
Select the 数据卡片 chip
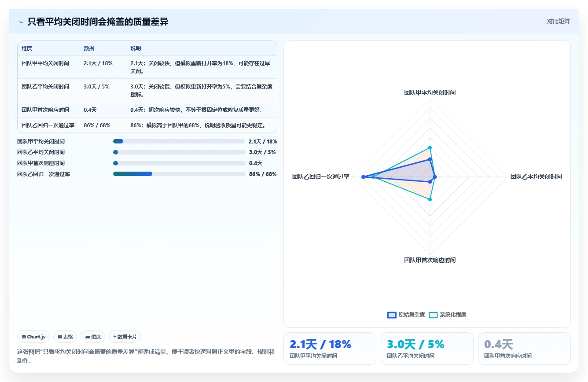125,337
